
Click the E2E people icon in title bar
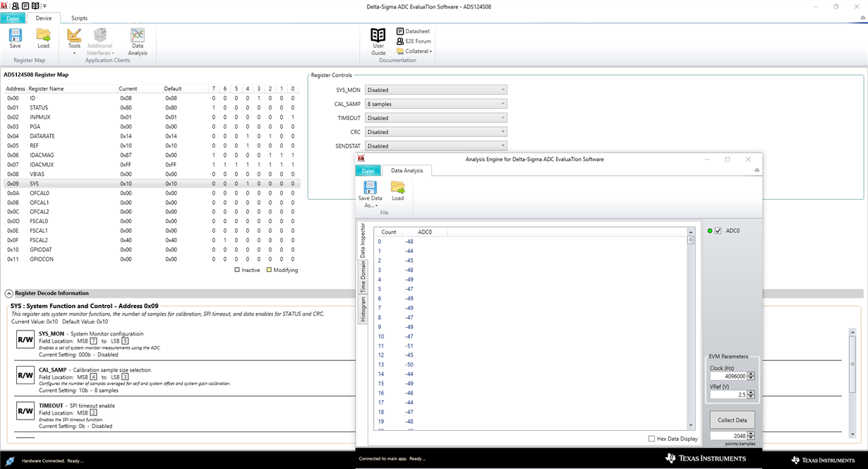click(x=16, y=6)
